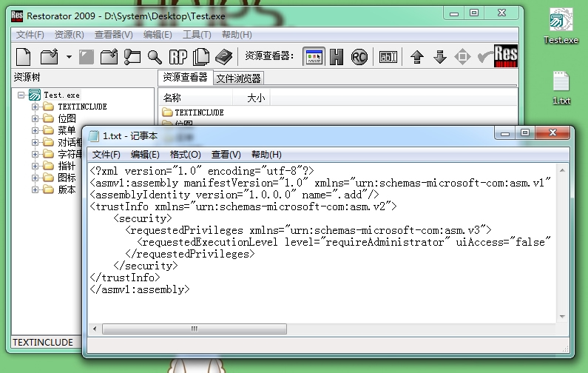
Task: Click the 大小 column header
Action: (x=251, y=98)
